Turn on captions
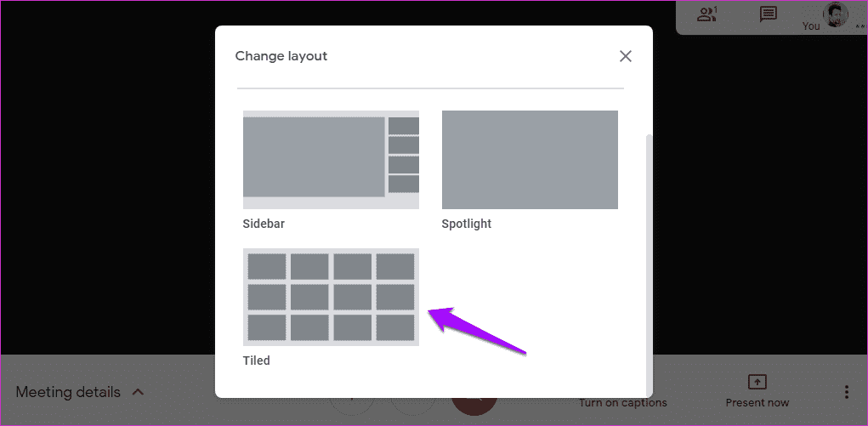868x426 pixels. [623, 403]
